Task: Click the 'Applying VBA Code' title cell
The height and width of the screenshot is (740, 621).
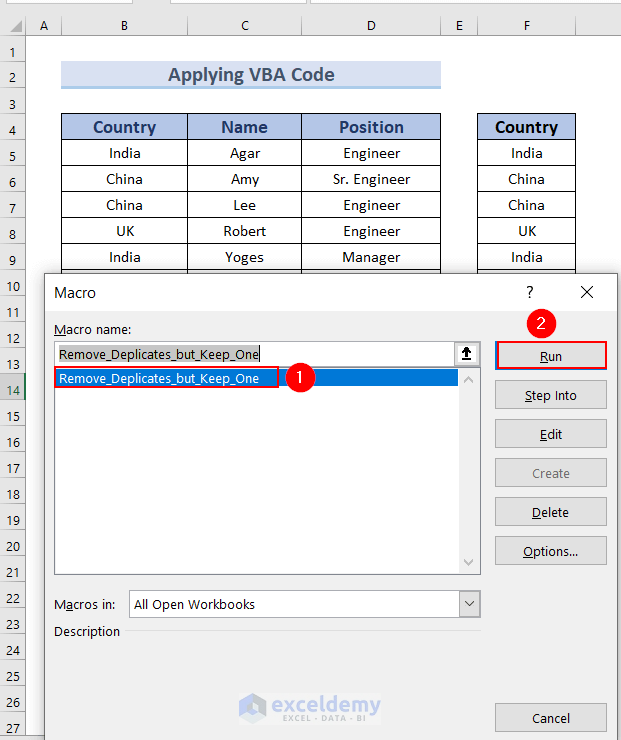Action: pyautogui.click(x=251, y=75)
